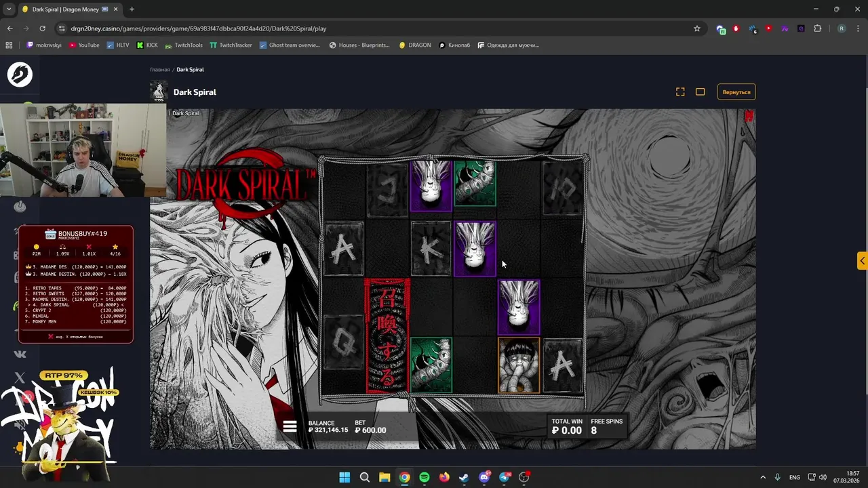
Task: Reload the page in the browser
Action: (42, 28)
